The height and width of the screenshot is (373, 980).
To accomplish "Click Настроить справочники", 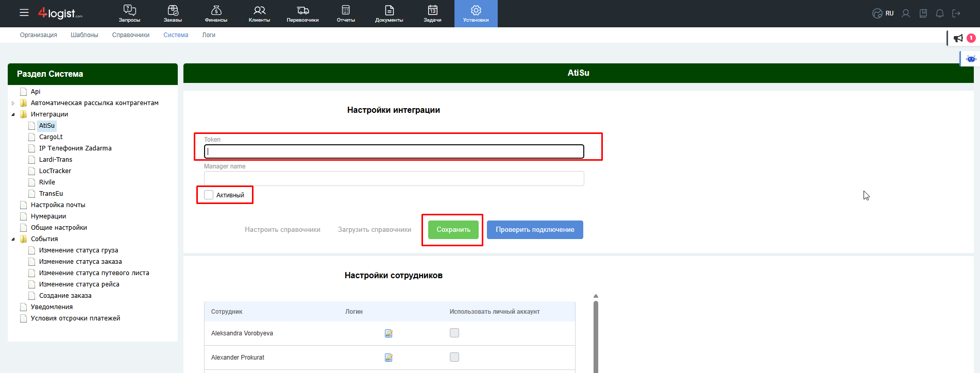I will coord(282,230).
